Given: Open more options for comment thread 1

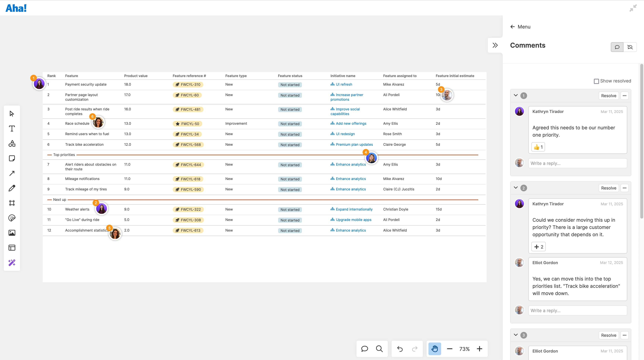Looking at the screenshot, I should coord(624,96).
